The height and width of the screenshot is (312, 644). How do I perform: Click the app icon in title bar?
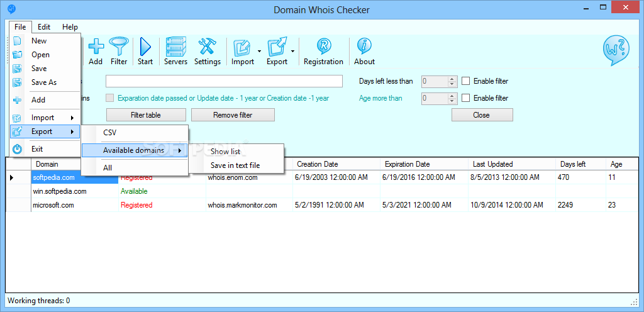click(x=11, y=9)
